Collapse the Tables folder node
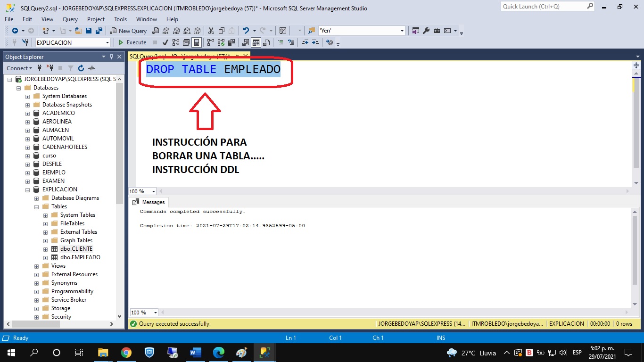The width and height of the screenshot is (644, 362). [x=36, y=206]
